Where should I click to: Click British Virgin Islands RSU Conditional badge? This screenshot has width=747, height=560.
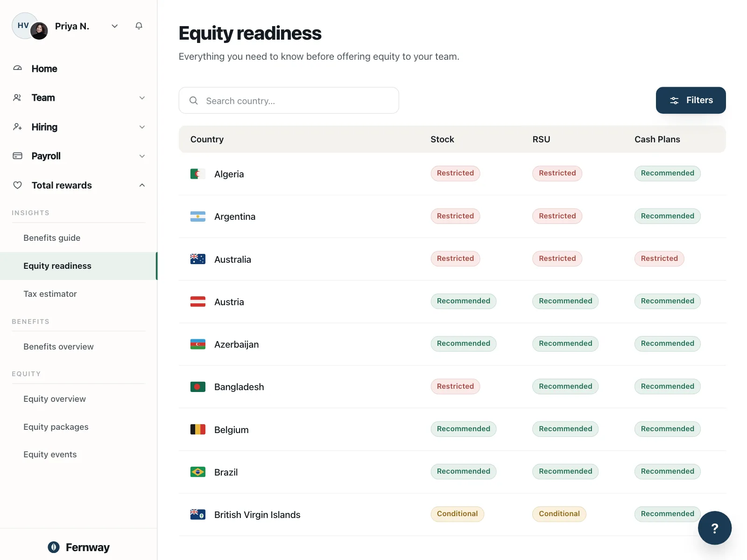(559, 514)
